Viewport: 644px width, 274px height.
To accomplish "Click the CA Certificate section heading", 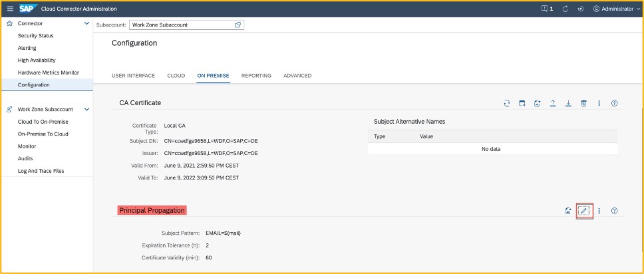I will [x=140, y=102].
